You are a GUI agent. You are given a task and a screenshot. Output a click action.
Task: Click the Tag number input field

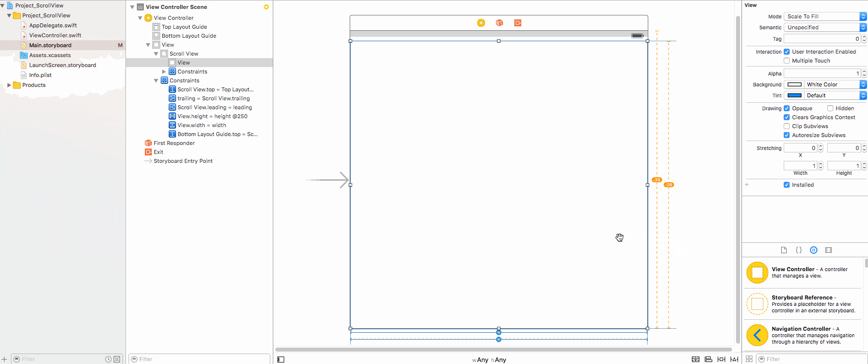point(822,38)
